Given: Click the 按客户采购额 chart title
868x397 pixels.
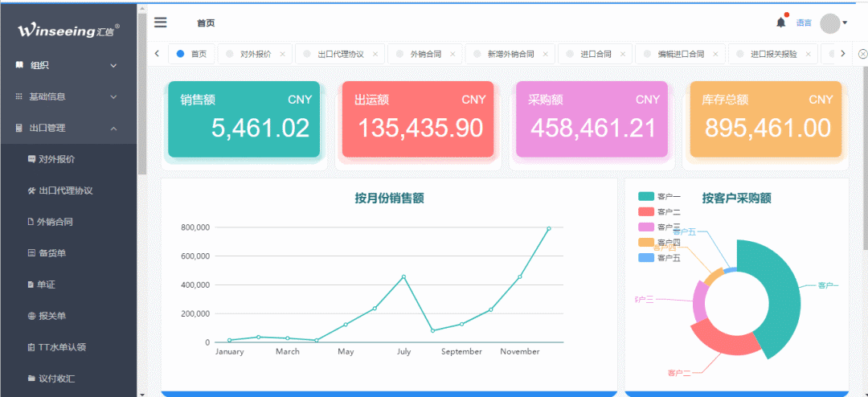Looking at the screenshot, I should point(737,198).
